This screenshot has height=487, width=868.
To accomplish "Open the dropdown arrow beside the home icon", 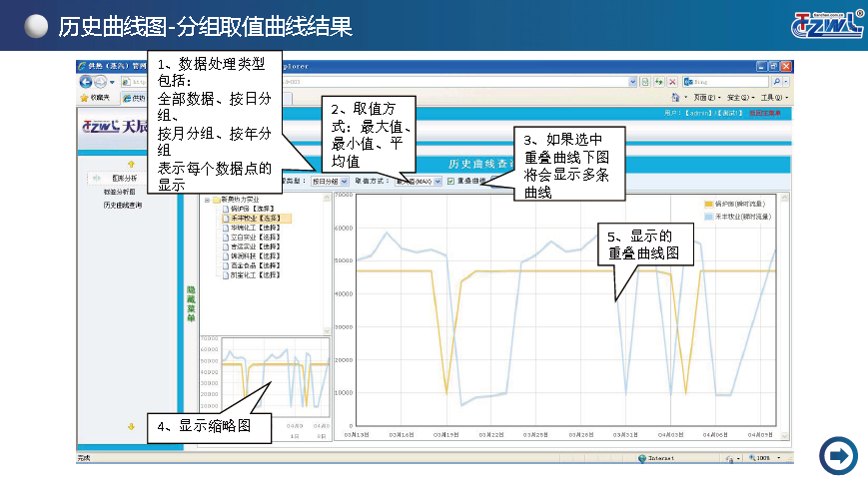I will 685,98.
